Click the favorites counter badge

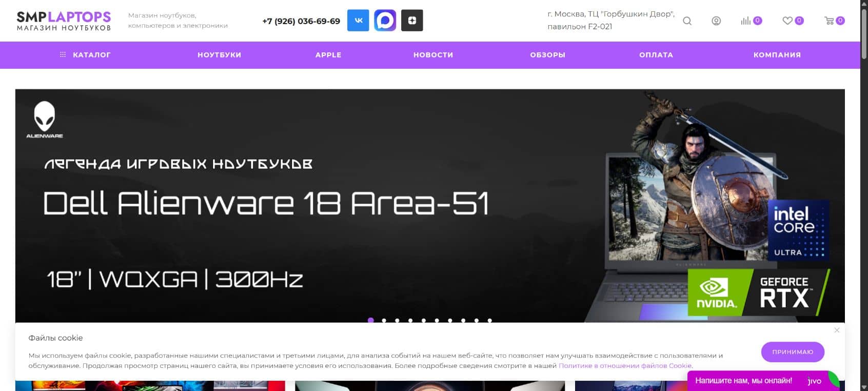point(799,21)
